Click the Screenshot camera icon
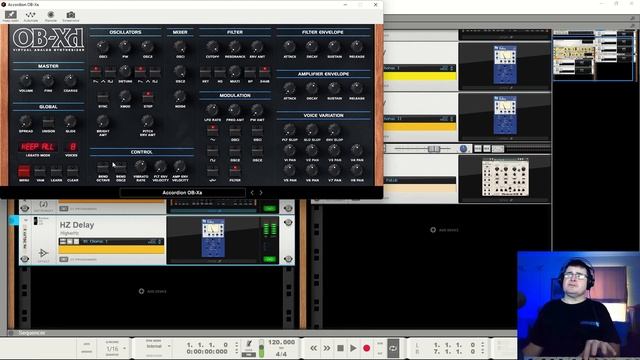The height and width of the screenshot is (360, 640). (71, 16)
